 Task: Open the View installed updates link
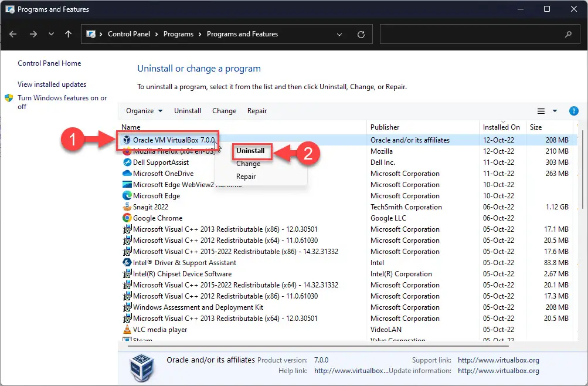pyautogui.click(x=52, y=84)
